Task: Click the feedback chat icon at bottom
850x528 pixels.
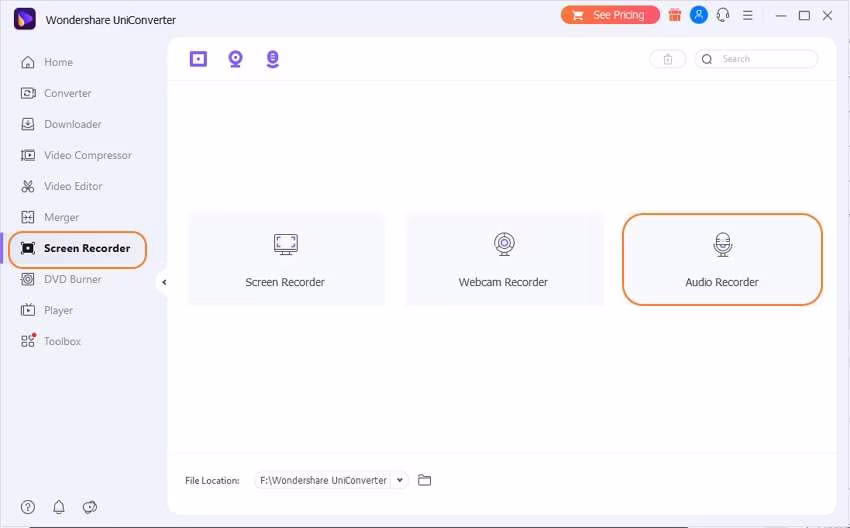Action: click(x=89, y=507)
